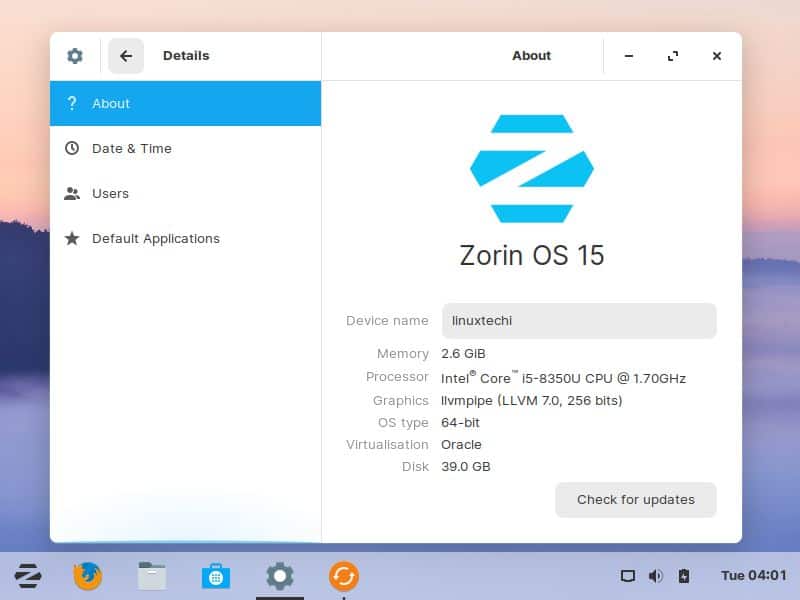
Task: Open the Software Updater taskbar icon
Action: click(344, 576)
